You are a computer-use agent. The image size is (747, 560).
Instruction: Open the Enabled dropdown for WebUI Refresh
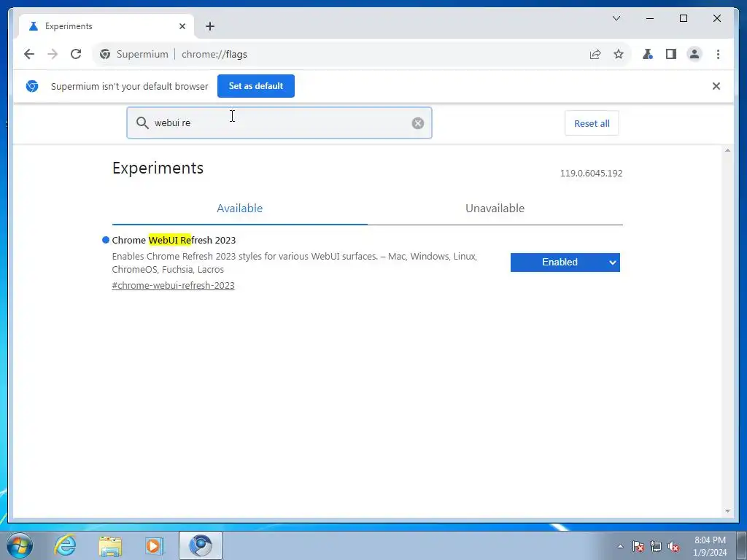565,262
